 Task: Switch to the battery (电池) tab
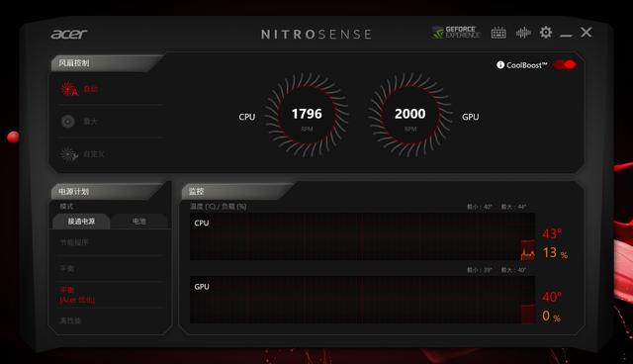click(x=139, y=222)
